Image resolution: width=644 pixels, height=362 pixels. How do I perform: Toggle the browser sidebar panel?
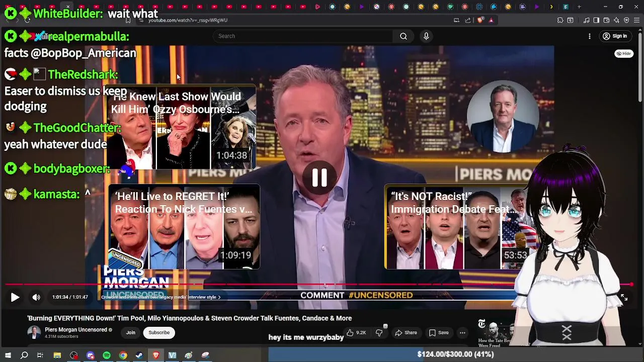click(x=596, y=20)
